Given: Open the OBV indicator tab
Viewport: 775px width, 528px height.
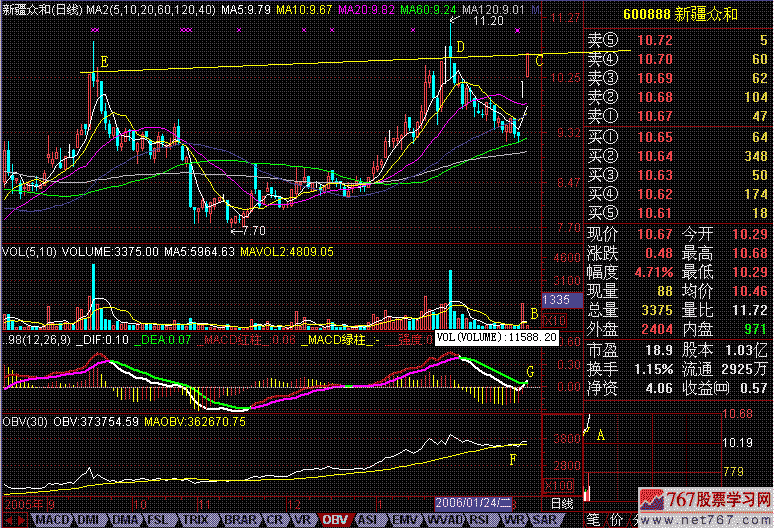Looking at the screenshot, I should (335, 520).
